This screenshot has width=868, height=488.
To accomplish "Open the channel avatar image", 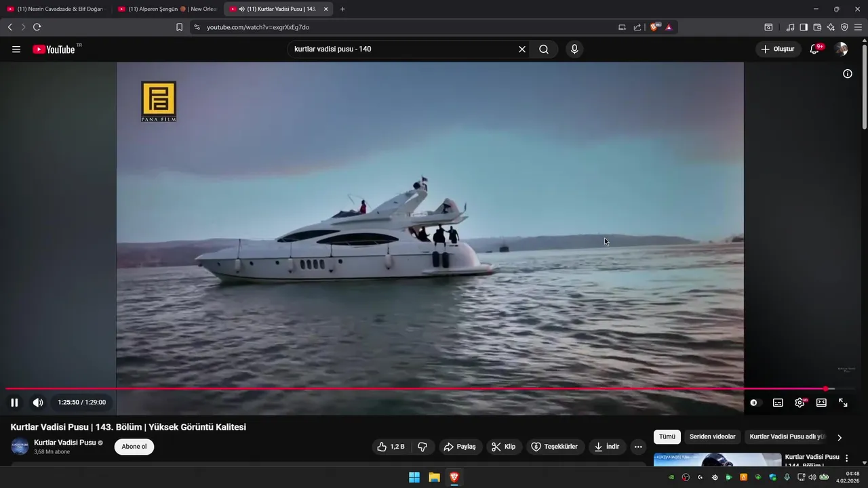I will 20,447.
